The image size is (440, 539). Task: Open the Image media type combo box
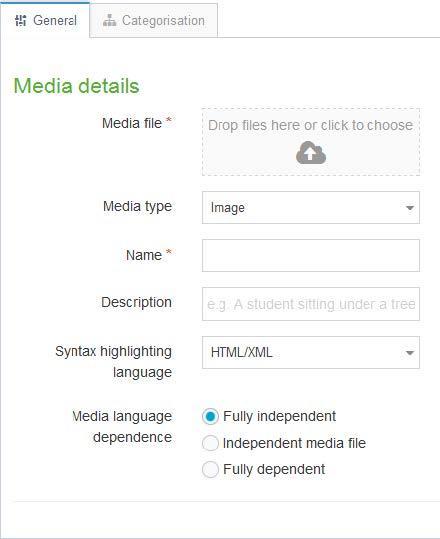point(311,208)
